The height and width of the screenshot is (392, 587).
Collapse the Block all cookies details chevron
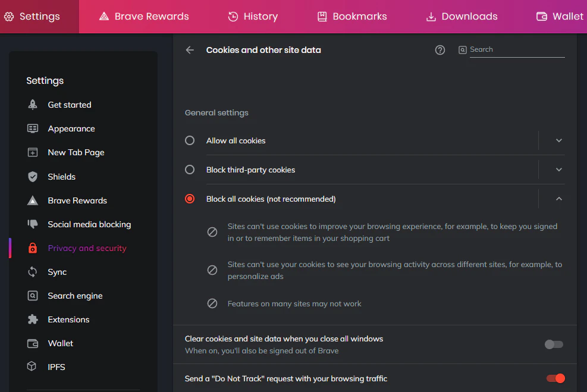(559, 199)
